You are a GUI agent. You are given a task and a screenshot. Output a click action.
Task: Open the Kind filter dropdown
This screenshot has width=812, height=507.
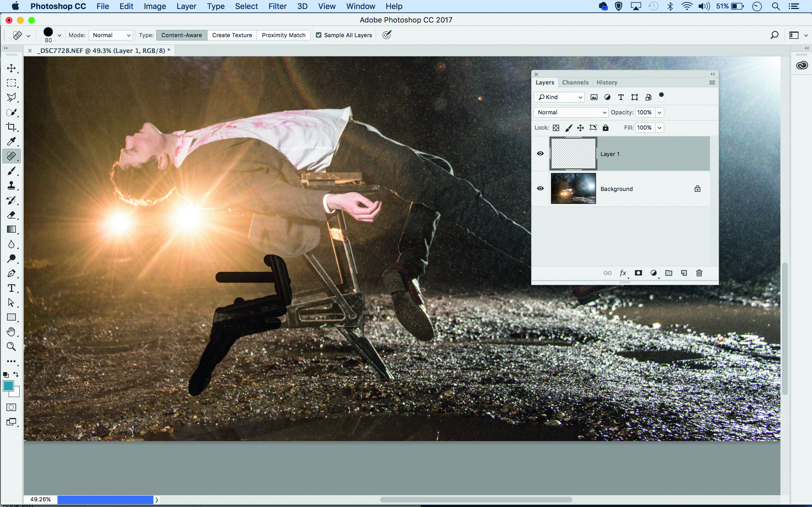(x=559, y=97)
